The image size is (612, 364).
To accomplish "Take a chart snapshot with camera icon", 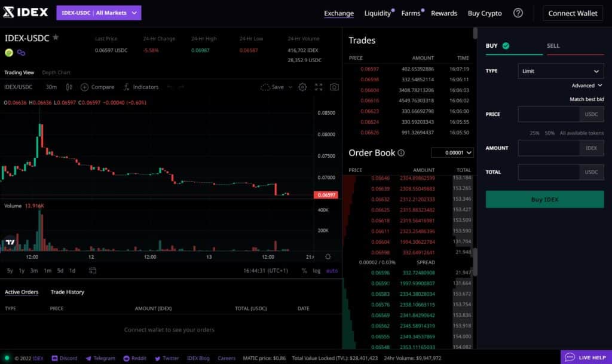I will click(334, 87).
